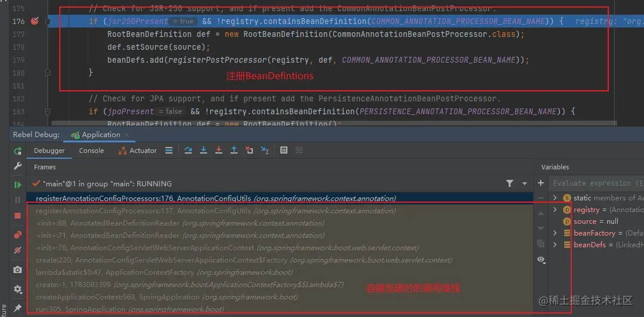Click the fold end marker at line 180
644x317 pixels.
(x=48, y=73)
